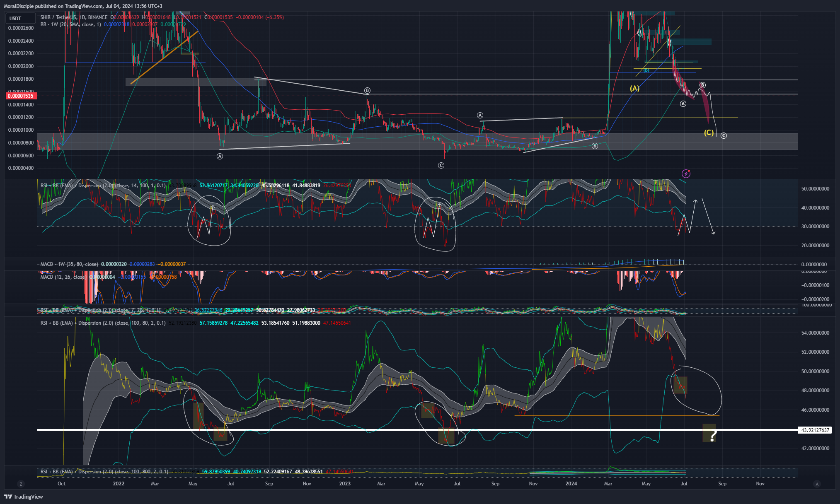
Task: Click the Z timezone icon at the time axis
Action: 21,484
